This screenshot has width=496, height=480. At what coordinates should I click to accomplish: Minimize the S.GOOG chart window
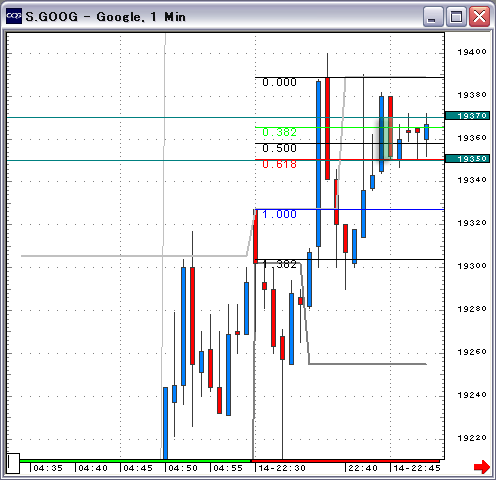click(x=433, y=17)
